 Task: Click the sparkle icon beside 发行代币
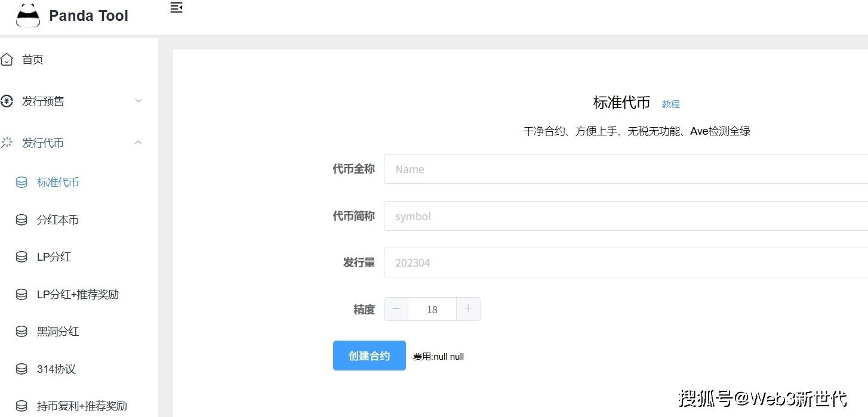(7, 143)
